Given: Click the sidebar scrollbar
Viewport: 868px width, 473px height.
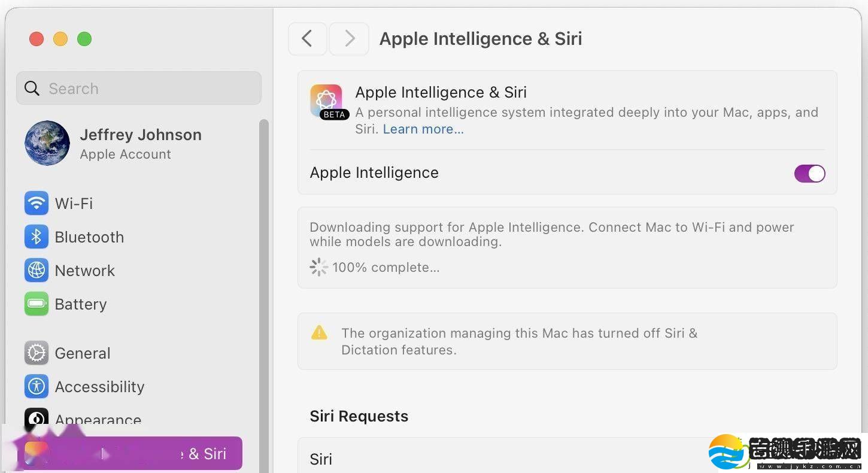Looking at the screenshot, I should tap(264, 293).
